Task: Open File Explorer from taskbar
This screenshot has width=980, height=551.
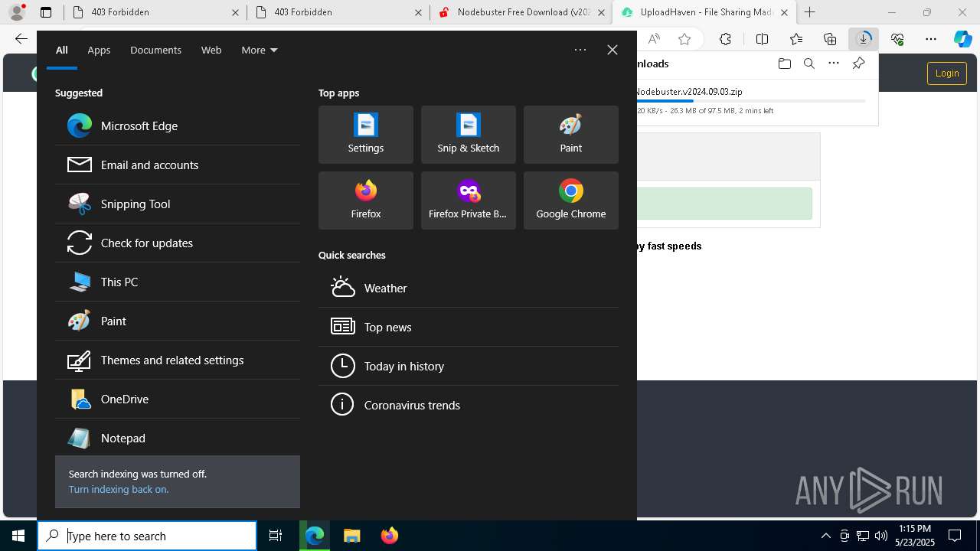Action: [x=351, y=536]
